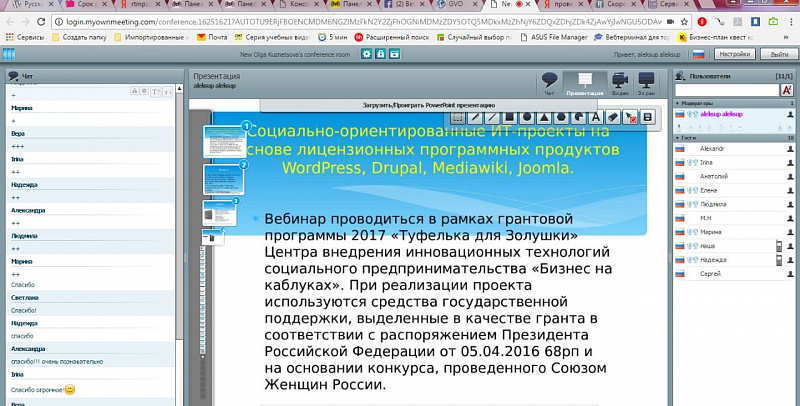This screenshot has height=406, width=800.
Task: Open the Facebook browser tab
Action: coord(406,4)
